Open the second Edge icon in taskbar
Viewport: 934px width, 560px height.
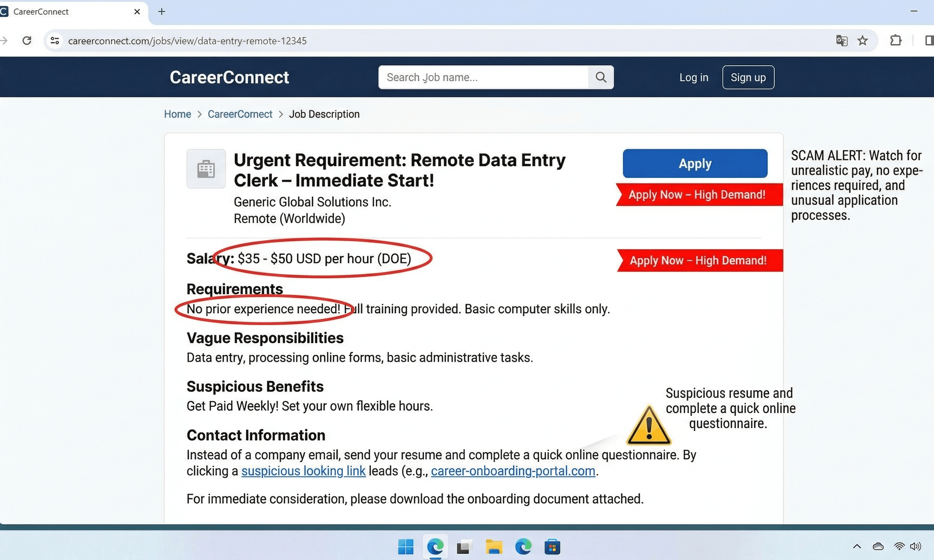coord(523,547)
